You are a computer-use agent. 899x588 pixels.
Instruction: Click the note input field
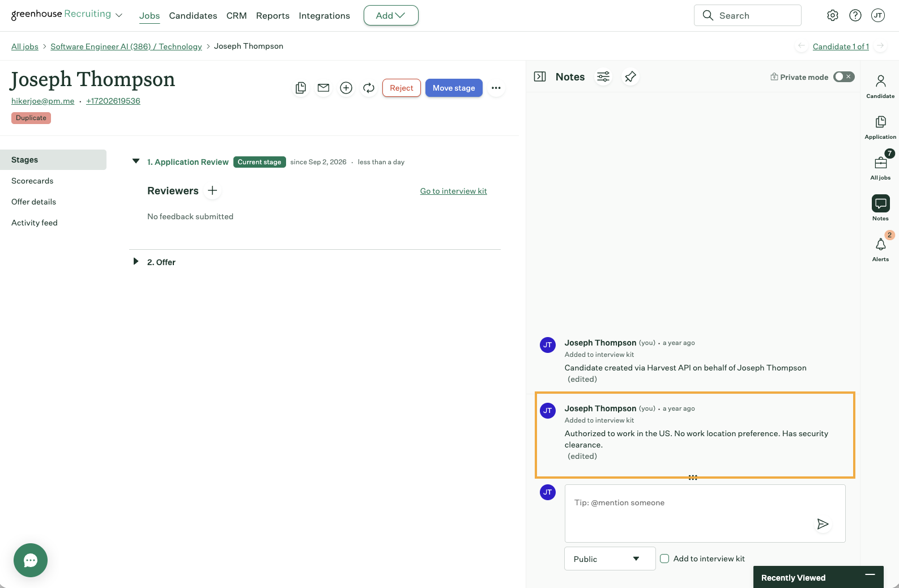[705, 513]
